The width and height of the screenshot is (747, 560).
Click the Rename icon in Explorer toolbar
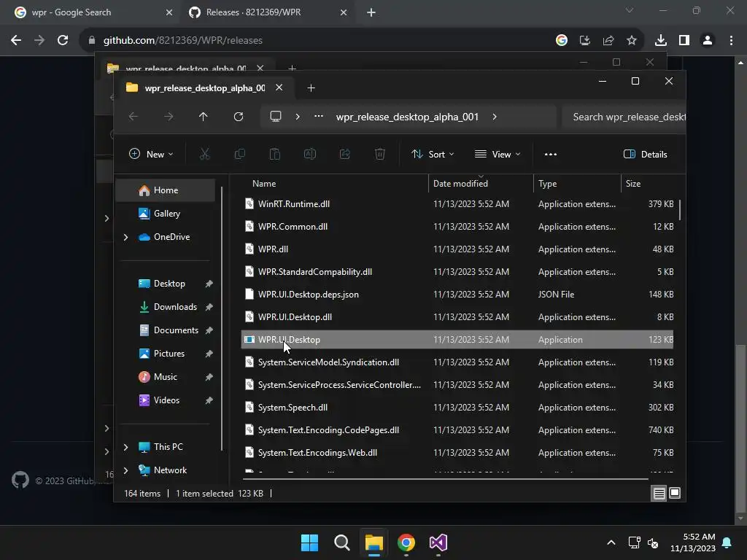(309, 154)
